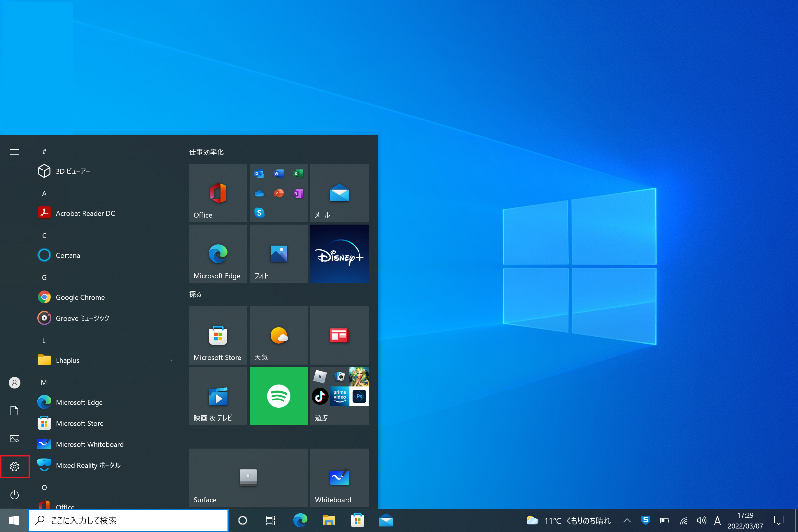Open the PowerPoint small tile
Viewport: 798px width, 532px height.
click(x=279, y=193)
